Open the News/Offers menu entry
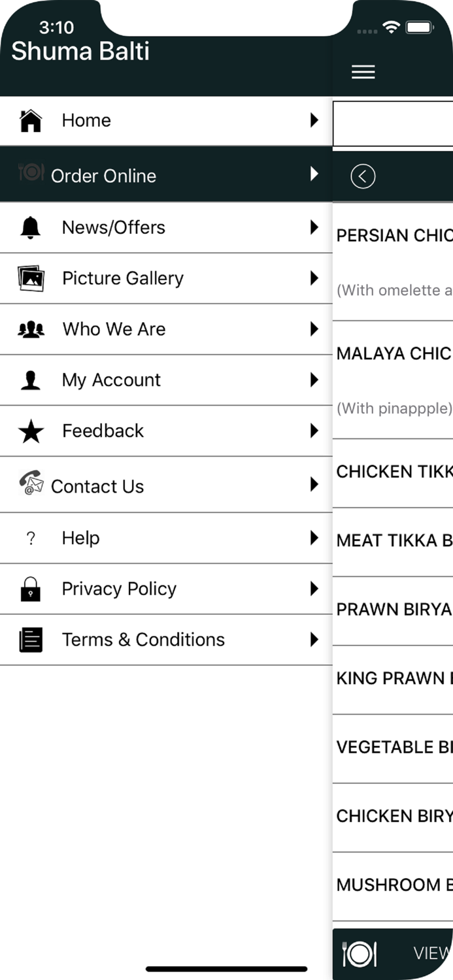 (x=114, y=227)
